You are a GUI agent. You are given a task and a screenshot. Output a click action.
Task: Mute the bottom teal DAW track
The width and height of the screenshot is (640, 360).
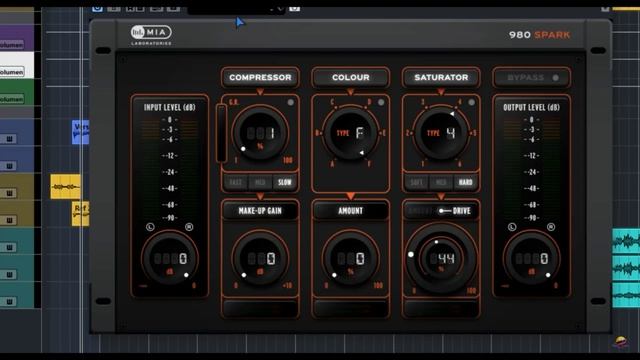(9, 302)
